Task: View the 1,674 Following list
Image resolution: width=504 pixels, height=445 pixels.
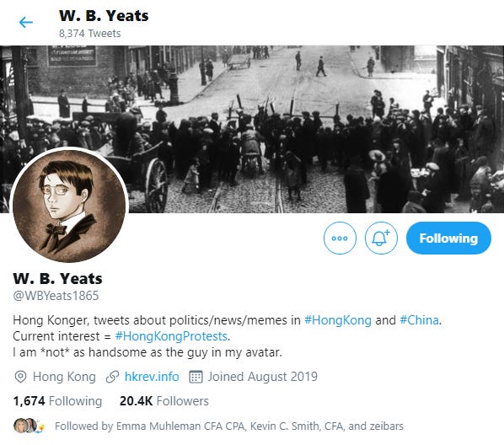Action: coord(57,401)
